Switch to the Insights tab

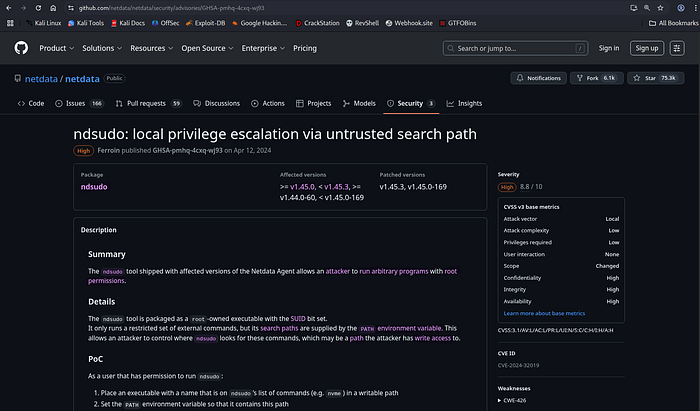pos(464,104)
